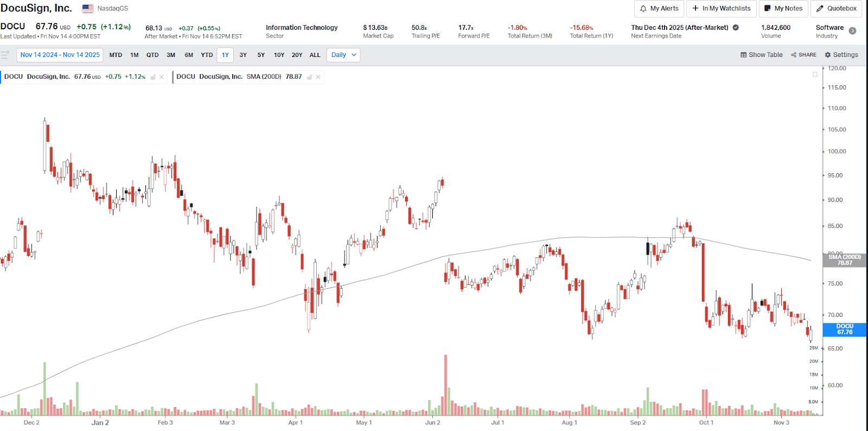Click the Thu Dec 4th 2025 earnings date
Image resolution: width=868 pixels, height=431 pixels.
[x=680, y=28]
